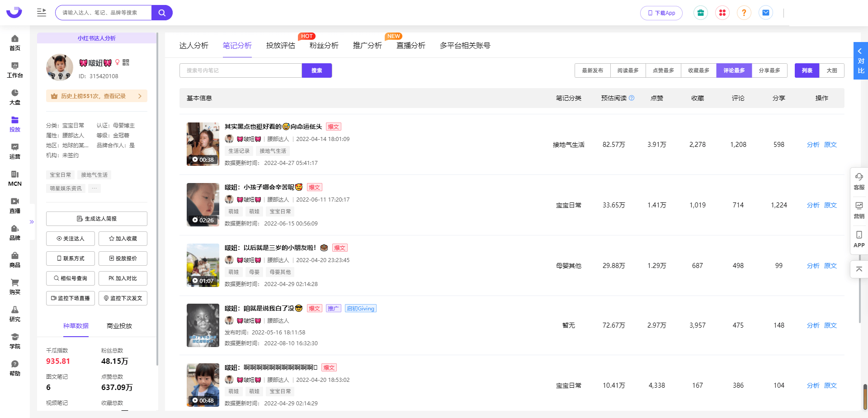The width and height of the screenshot is (868, 418).
Task: Click the back-to-top arrow icon
Action: tap(859, 269)
